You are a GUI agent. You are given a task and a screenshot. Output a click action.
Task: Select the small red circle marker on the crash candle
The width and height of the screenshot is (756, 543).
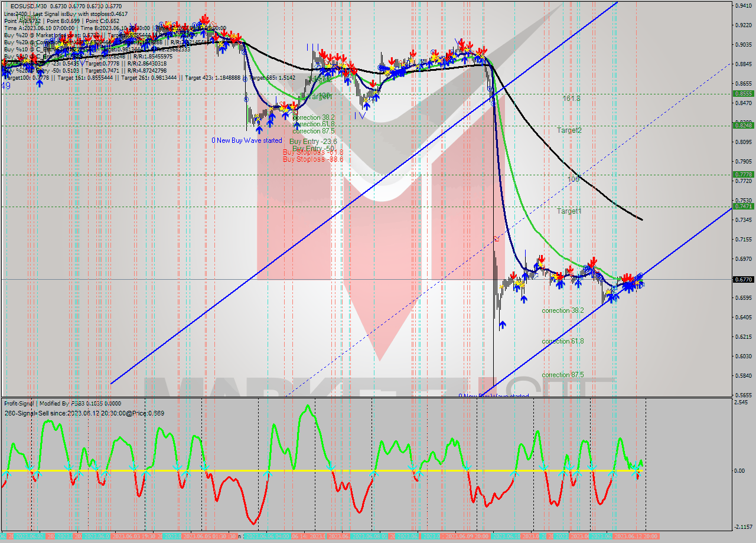(496, 239)
